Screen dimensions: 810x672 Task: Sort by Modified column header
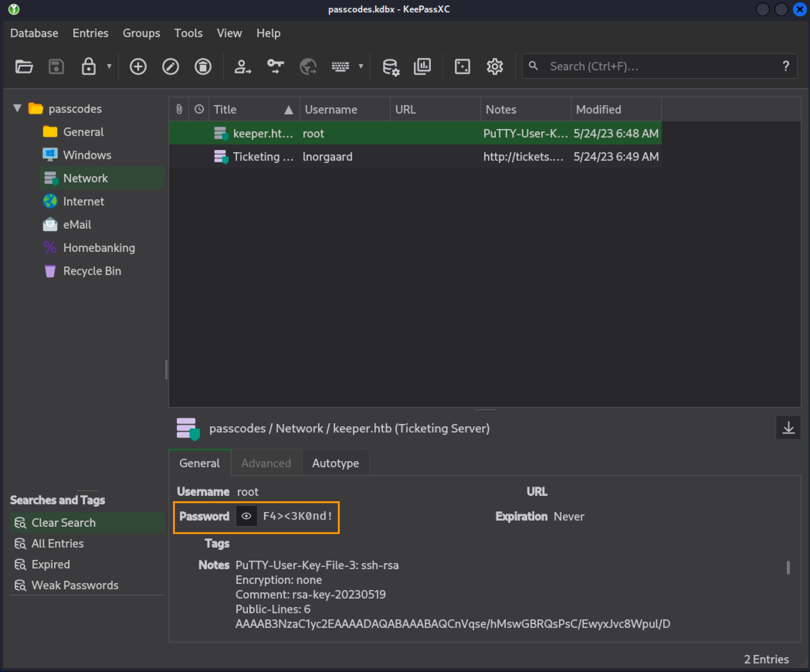point(616,109)
